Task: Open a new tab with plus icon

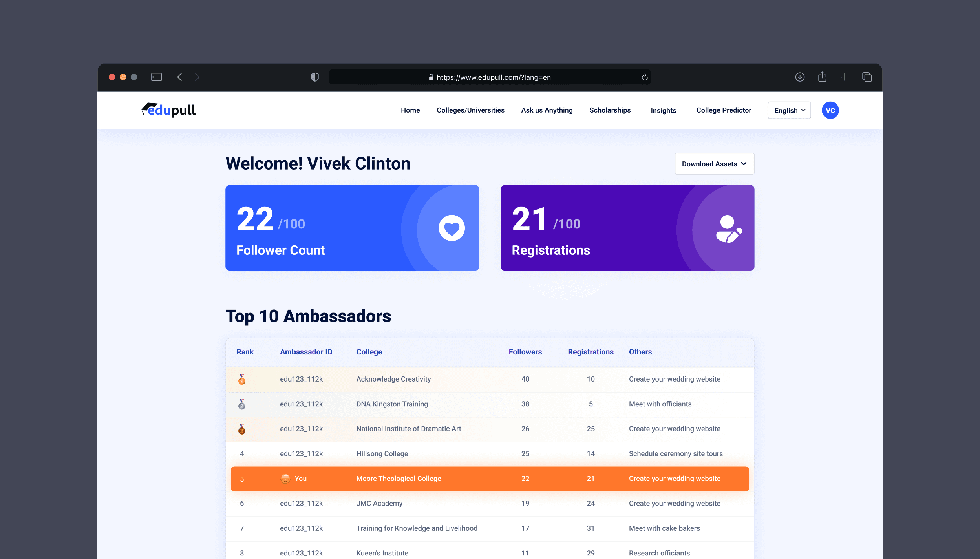Action: [x=845, y=77]
